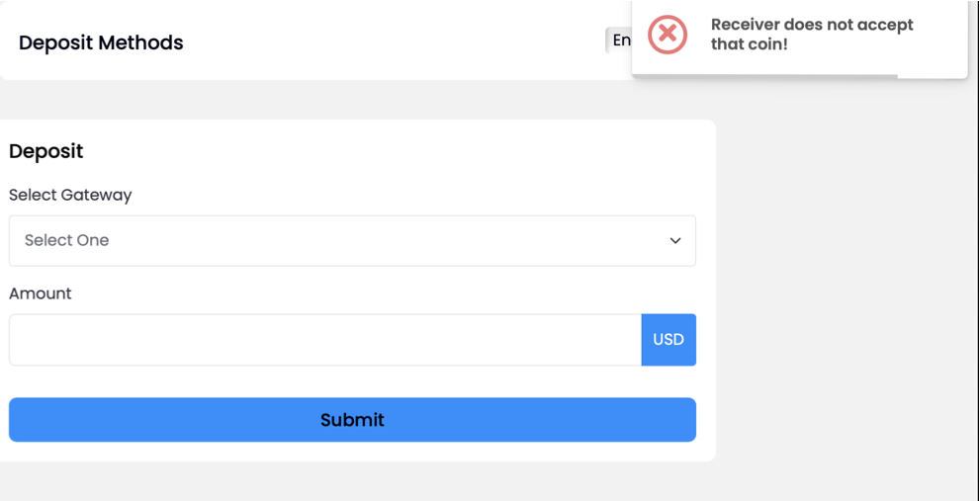Screen dimensions: 980x501
Task: Click the Amount field label
Action: click(x=41, y=293)
